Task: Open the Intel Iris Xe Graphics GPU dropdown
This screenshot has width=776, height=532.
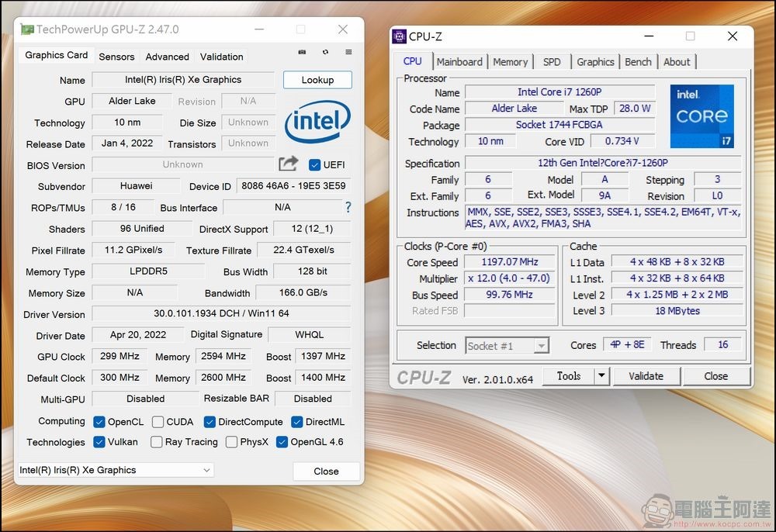Action: coord(116,470)
